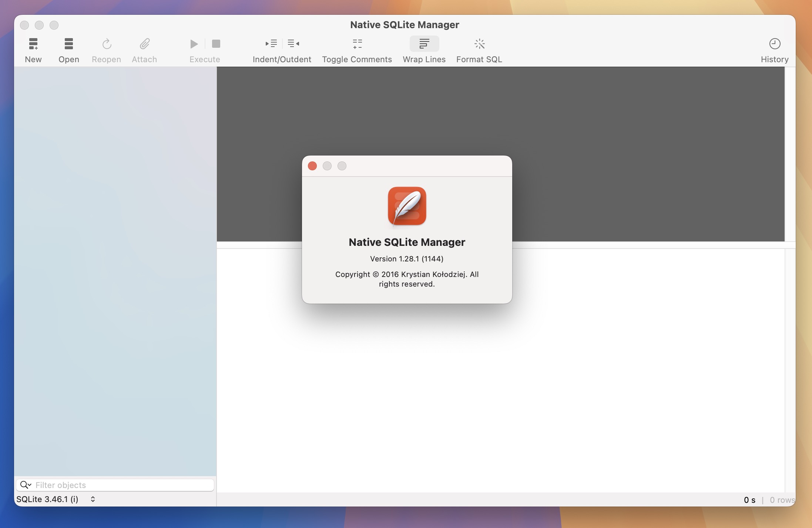Open the SQLite 3.46.1 version selector
812x528 pixels.
pyautogui.click(x=56, y=499)
